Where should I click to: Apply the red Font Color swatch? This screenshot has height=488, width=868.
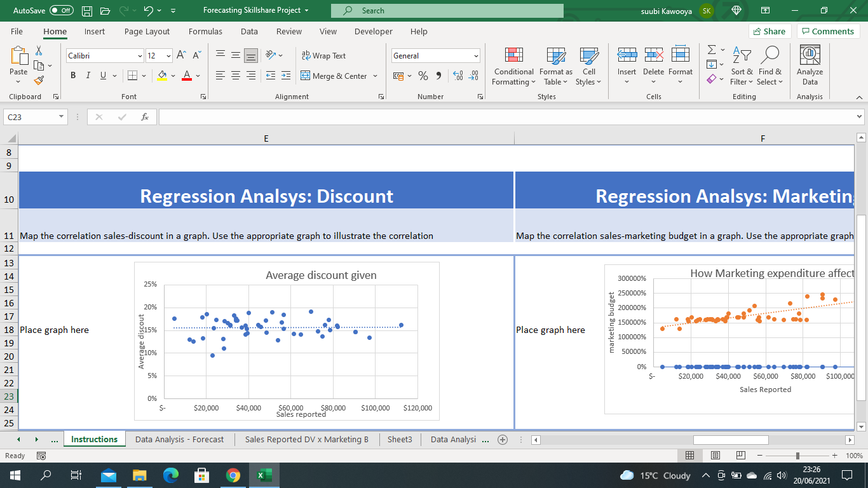[187, 76]
